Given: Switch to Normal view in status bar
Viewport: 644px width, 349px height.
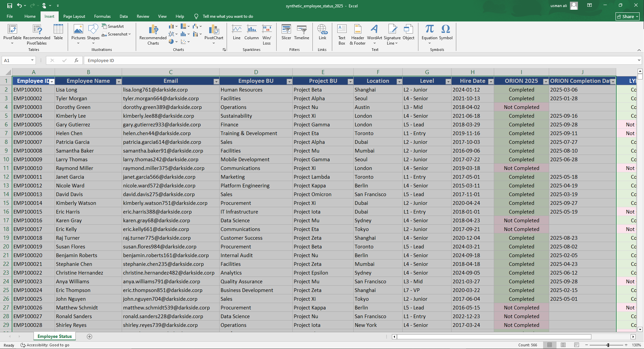Looking at the screenshot, I should pos(550,345).
